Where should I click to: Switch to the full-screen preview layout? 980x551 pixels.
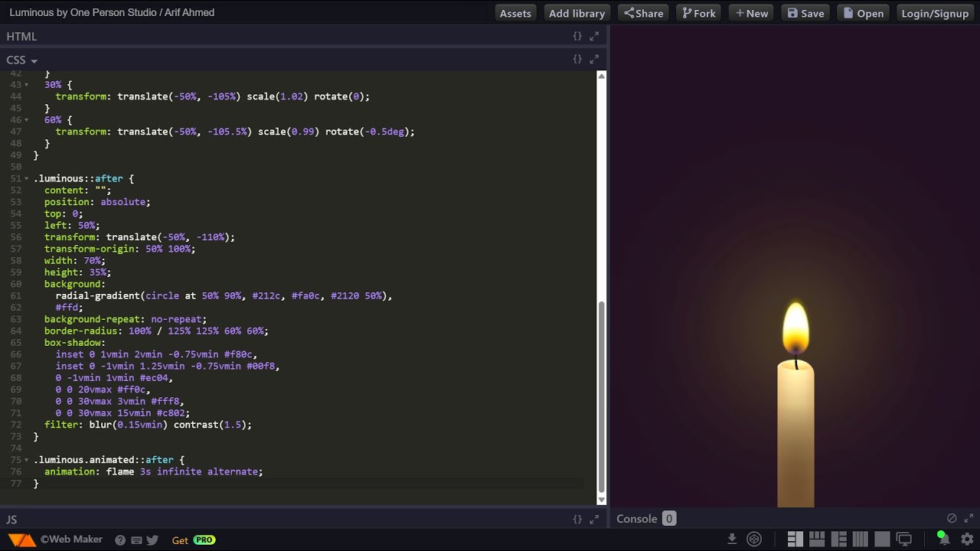pos(883,540)
